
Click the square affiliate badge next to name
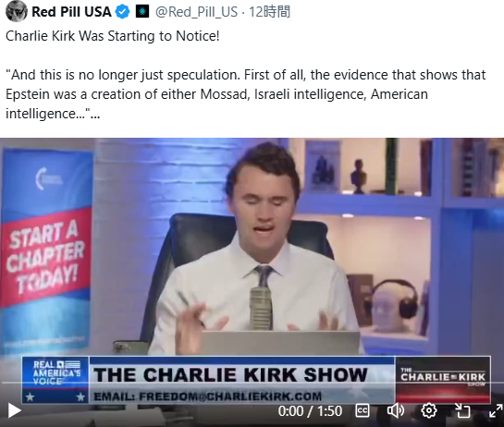142,12
